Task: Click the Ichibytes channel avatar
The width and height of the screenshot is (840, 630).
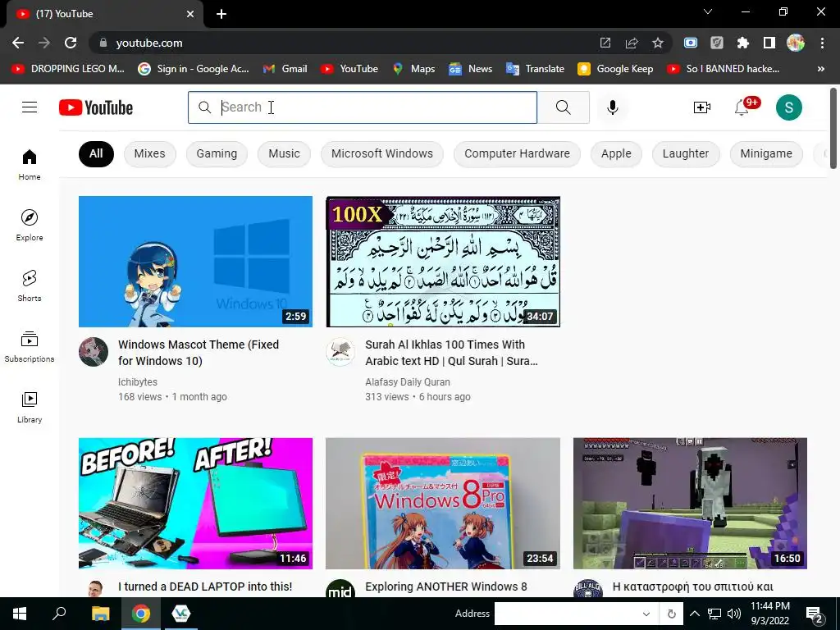Action: (x=94, y=351)
